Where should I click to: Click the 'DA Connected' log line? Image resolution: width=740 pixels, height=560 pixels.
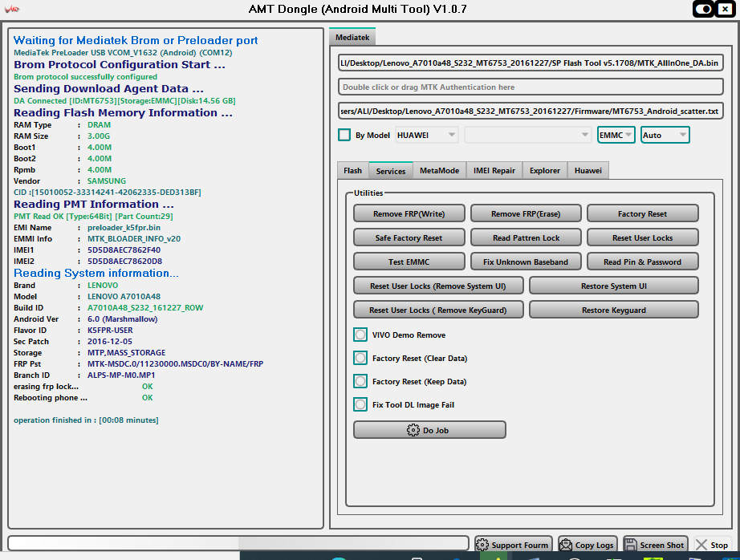(124, 101)
